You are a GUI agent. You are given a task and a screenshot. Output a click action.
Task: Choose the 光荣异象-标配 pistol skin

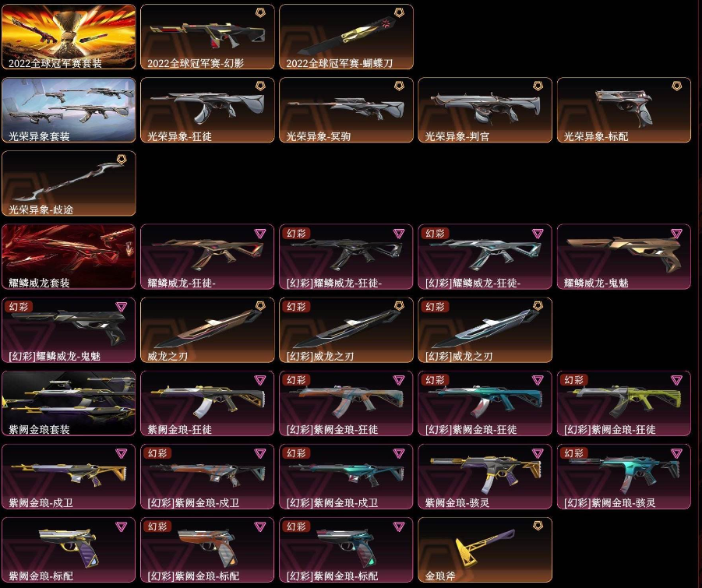tap(623, 110)
